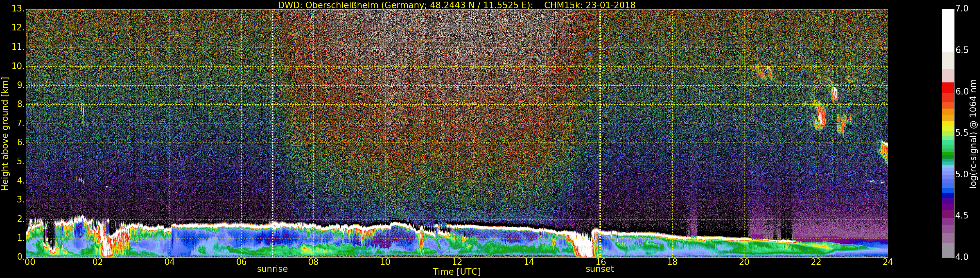The image size is (980, 278).
Task: Click the '13.' height axis tick label
Action: point(18,9)
